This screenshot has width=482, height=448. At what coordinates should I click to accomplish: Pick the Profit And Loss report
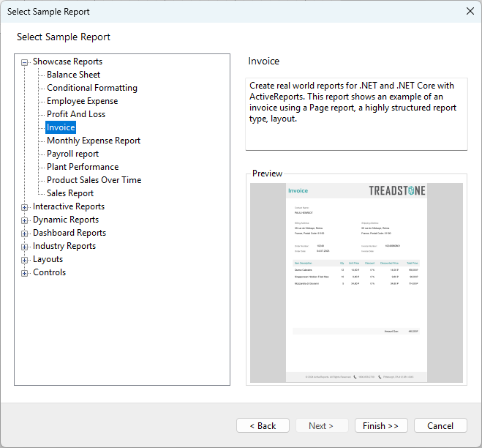click(76, 114)
